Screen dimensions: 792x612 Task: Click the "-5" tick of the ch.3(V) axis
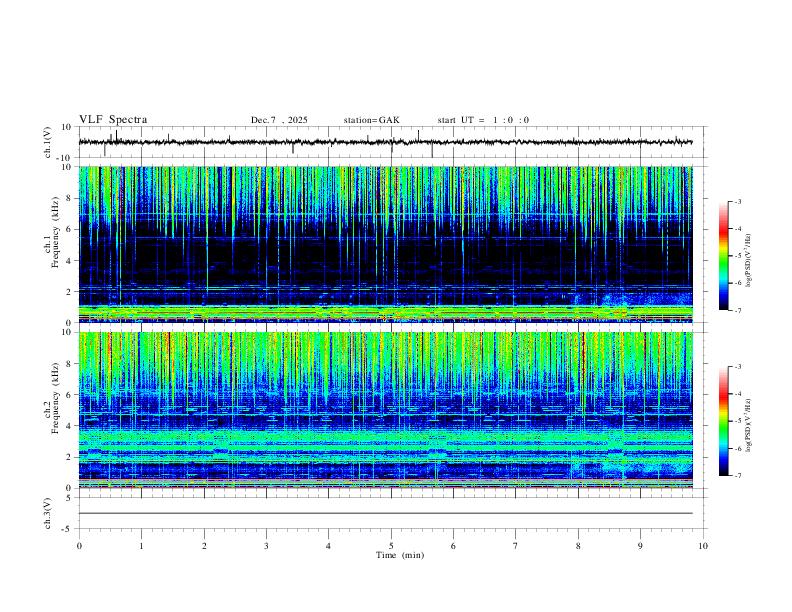point(68,529)
